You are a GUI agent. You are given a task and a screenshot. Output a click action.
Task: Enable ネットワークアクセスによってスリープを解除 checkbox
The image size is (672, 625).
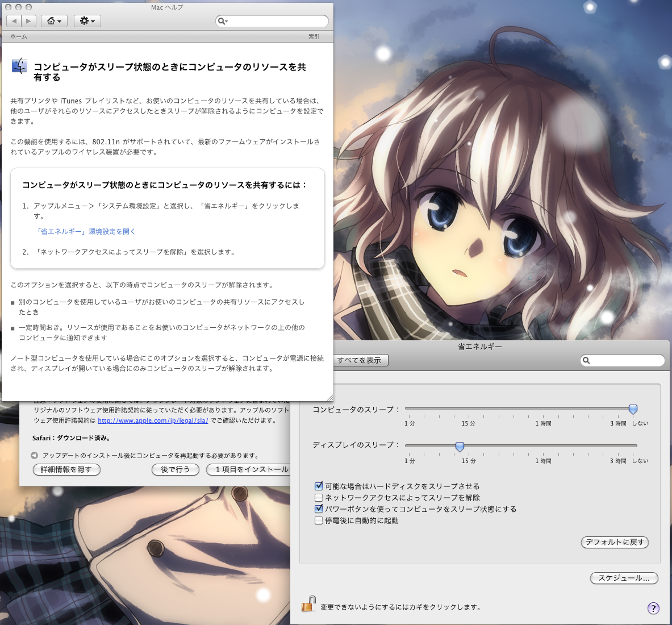pos(319,498)
